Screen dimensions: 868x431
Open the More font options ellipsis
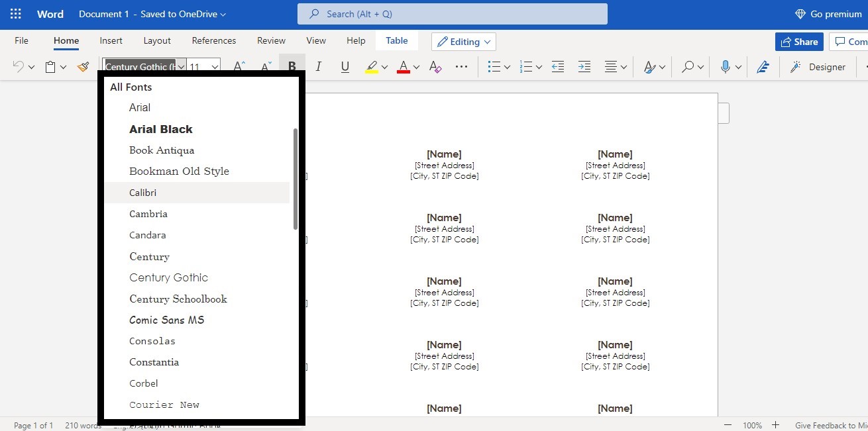462,67
